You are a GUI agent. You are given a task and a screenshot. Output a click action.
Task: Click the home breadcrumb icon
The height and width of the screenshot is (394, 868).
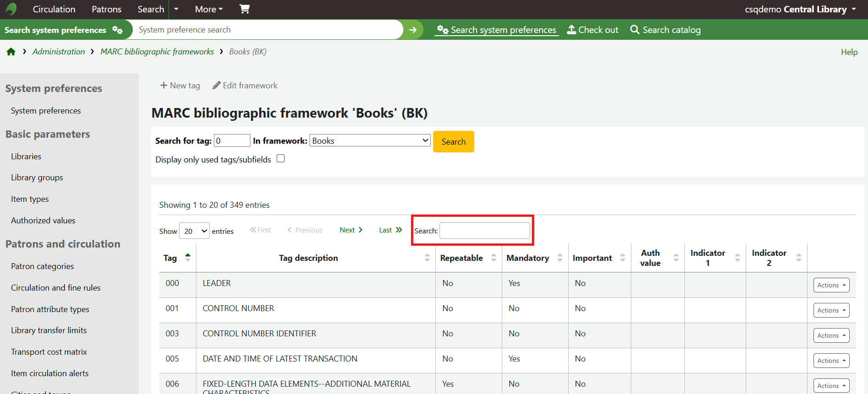(x=11, y=52)
